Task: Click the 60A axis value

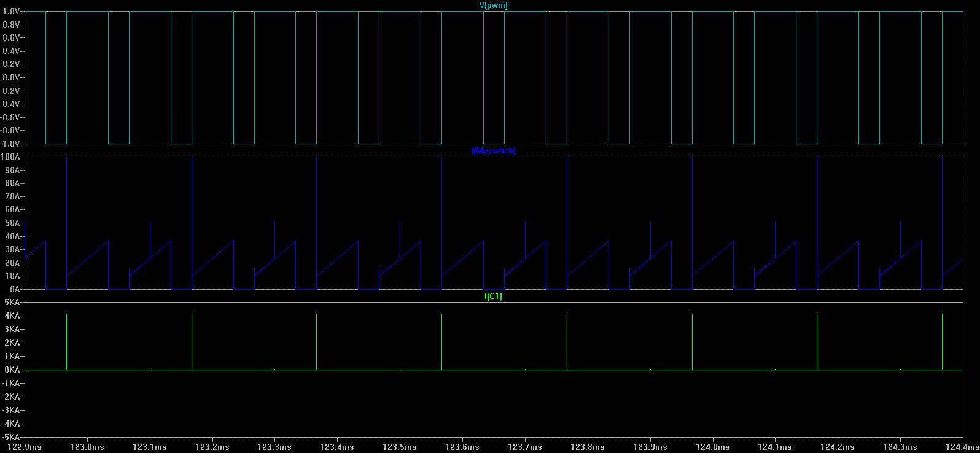Action: tap(12, 210)
